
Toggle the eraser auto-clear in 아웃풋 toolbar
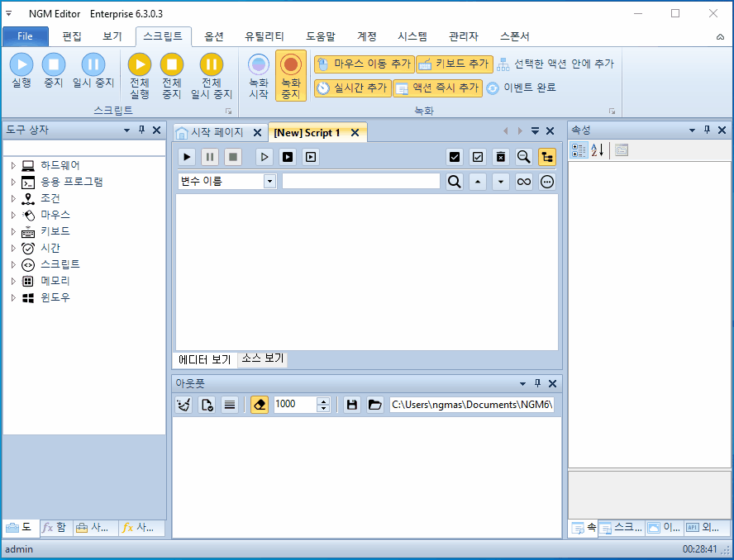click(x=260, y=405)
